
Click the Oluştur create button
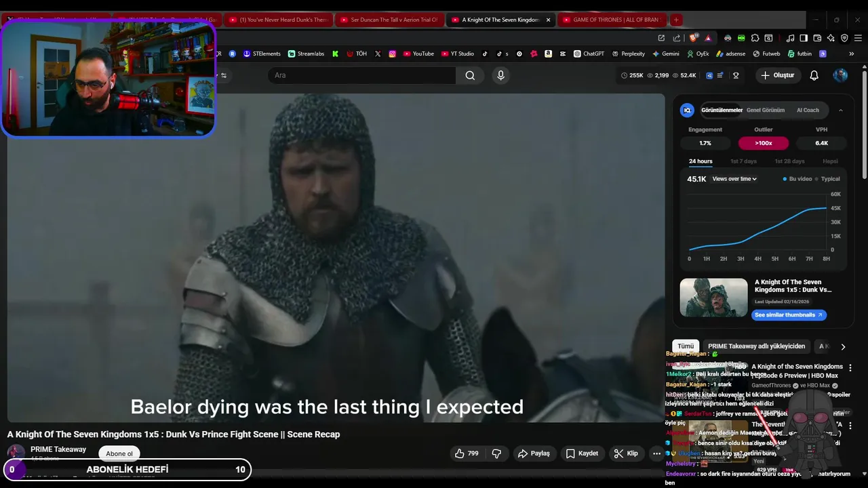(x=777, y=75)
